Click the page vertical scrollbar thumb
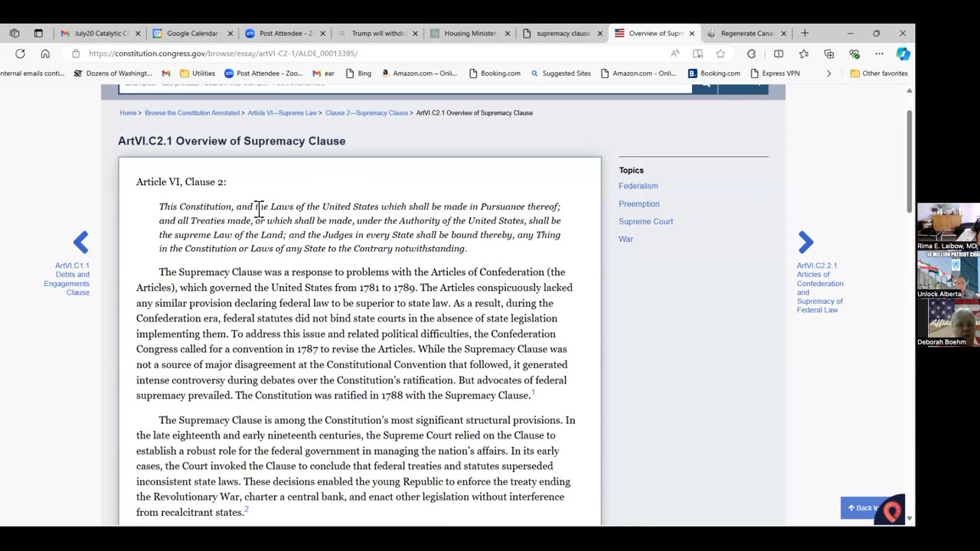 tap(910, 161)
